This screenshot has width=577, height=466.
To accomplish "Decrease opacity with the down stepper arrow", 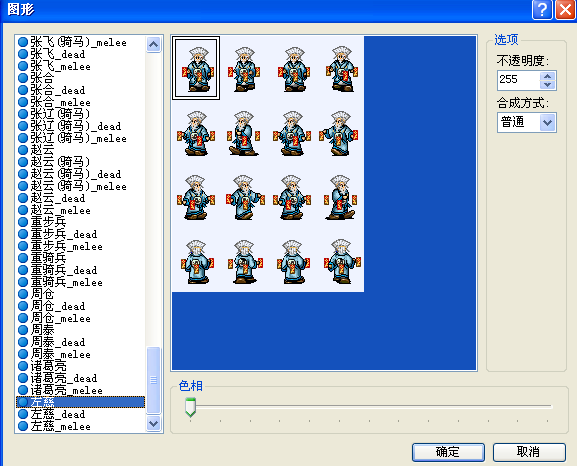I will click(x=548, y=85).
